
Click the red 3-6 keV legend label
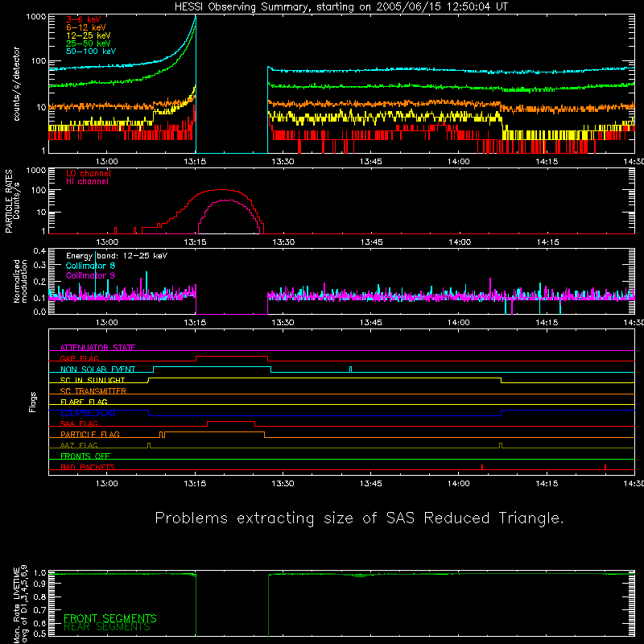84,19
